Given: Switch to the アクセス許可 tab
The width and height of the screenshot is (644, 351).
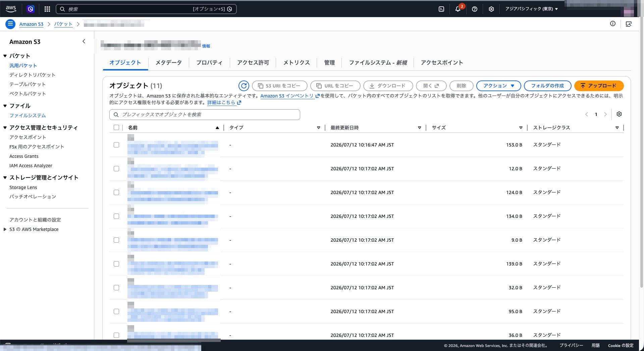Looking at the screenshot, I should (253, 62).
